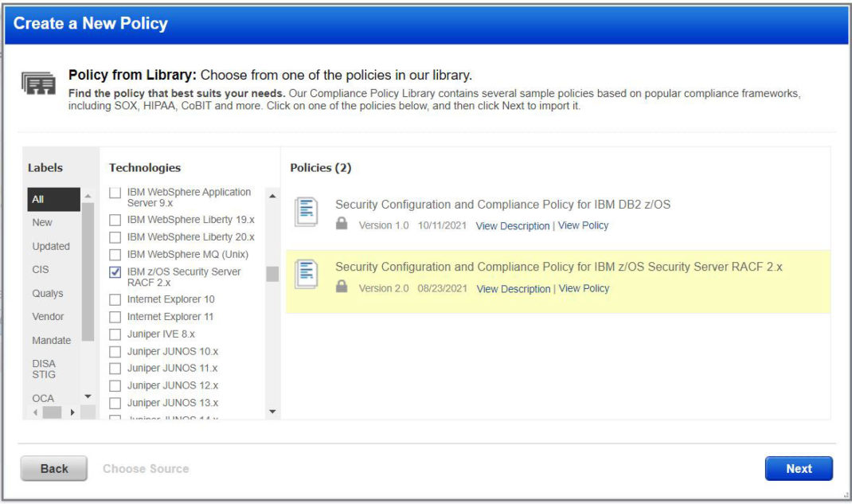This screenshot has height=504, width=852.
Task: Click Next to import the policy
Action: pos(799,469)
